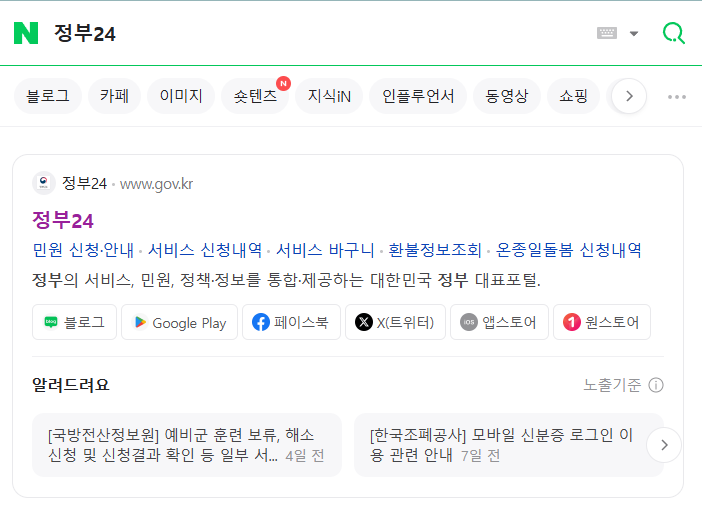
Task: Open the 온종일돌봄 신청내역 sublink
Action: pos(569,250)
